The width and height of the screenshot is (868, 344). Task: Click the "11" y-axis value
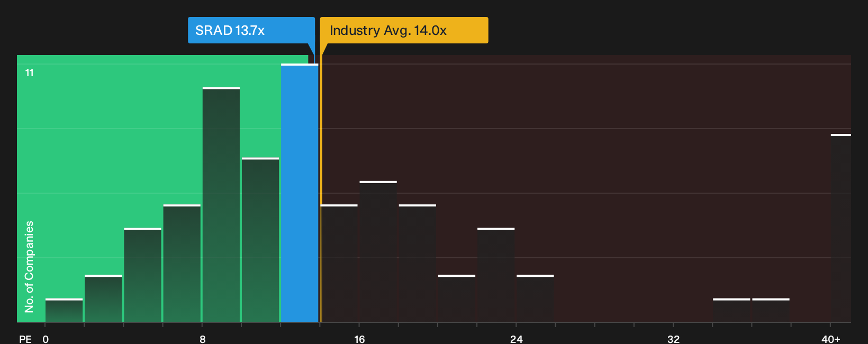coord(30,73)
